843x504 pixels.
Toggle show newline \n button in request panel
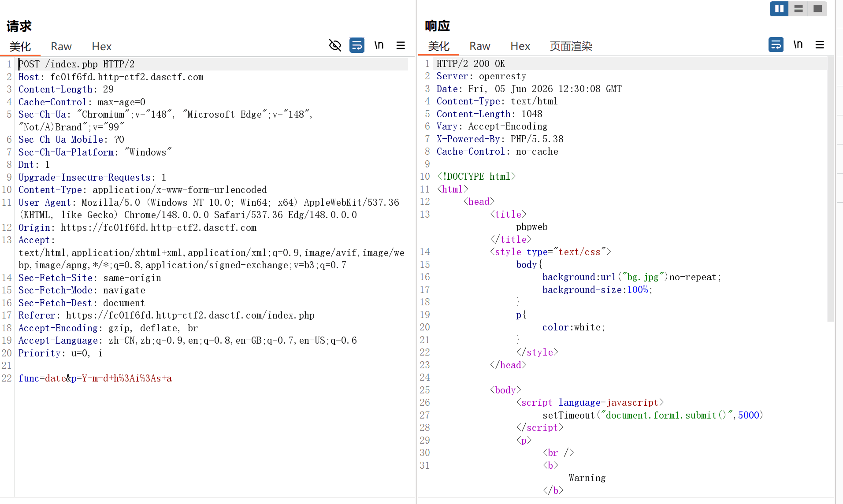tap(379, 45)
